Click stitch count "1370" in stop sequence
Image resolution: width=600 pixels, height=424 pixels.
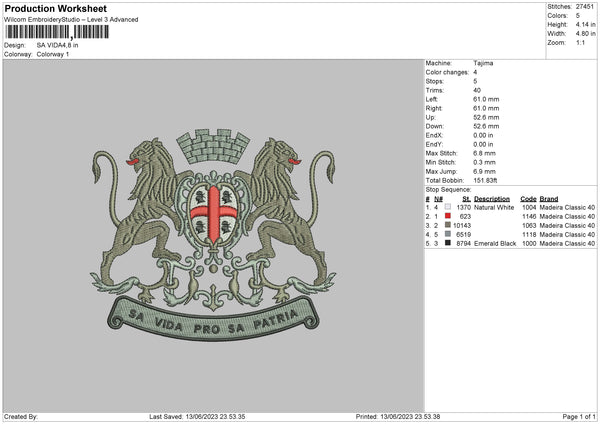(464, 207)
